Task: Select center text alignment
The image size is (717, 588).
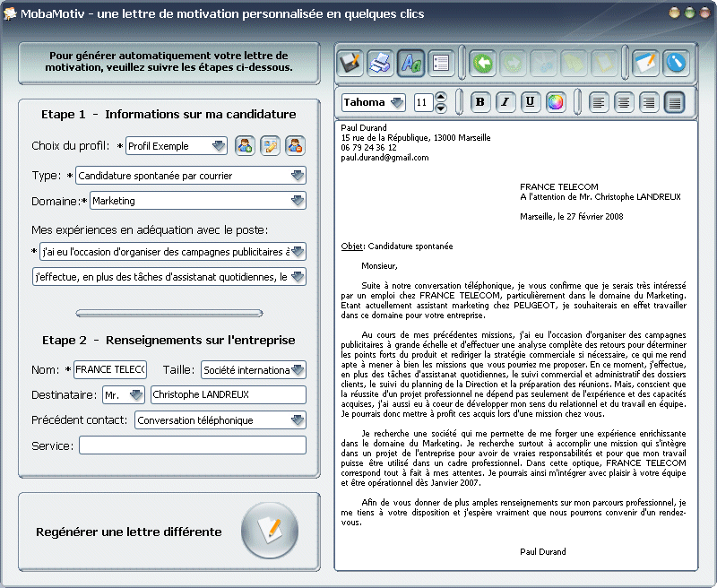Action: point(624,102)
